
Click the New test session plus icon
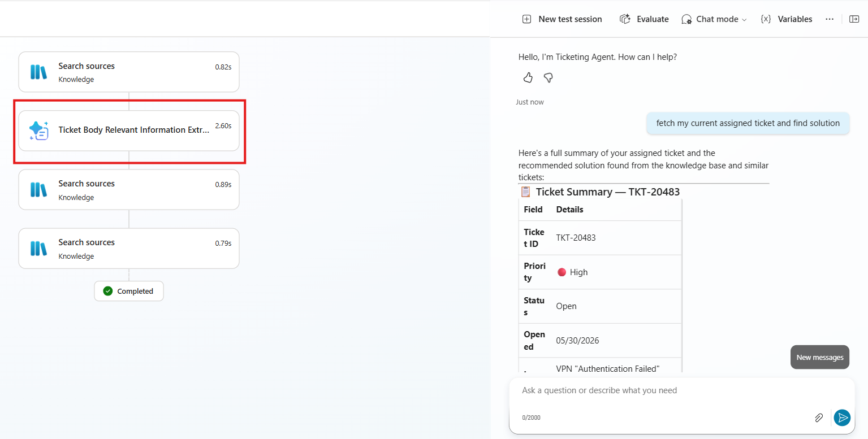click(x=526, y=19)
